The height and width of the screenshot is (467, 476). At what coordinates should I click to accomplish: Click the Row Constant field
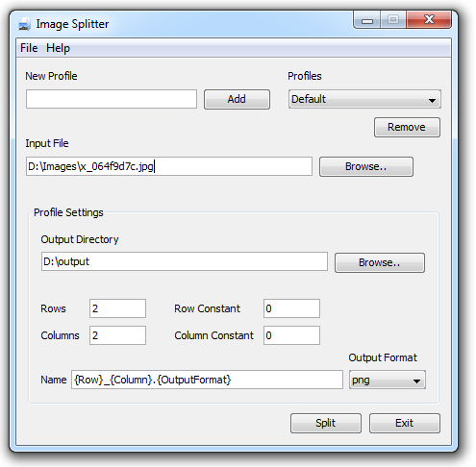(x=291, y=308)
